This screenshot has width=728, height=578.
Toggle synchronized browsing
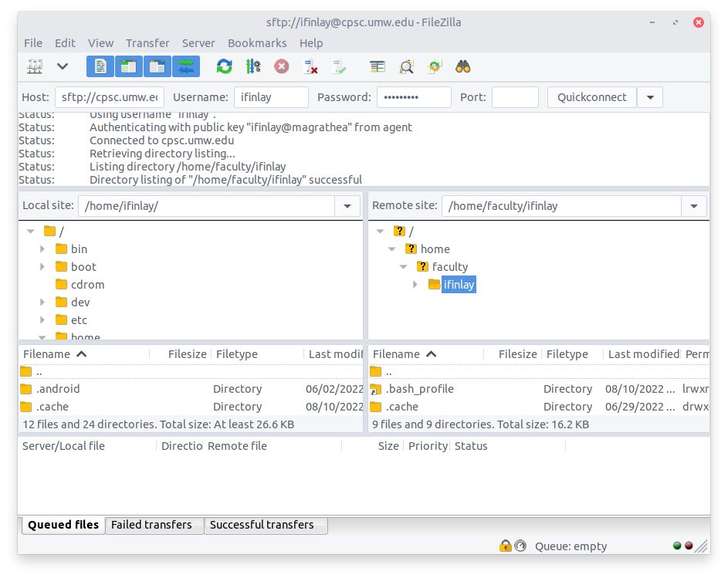tap(435, 66)
